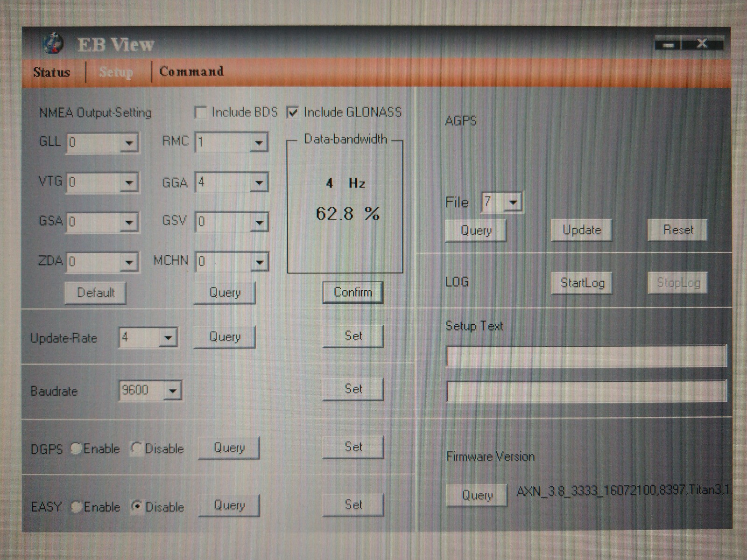Image resolution: width=747 pixels, height=560 pixels.
Task: Click the AGPS Update button
Action: [x=581, y=230]
